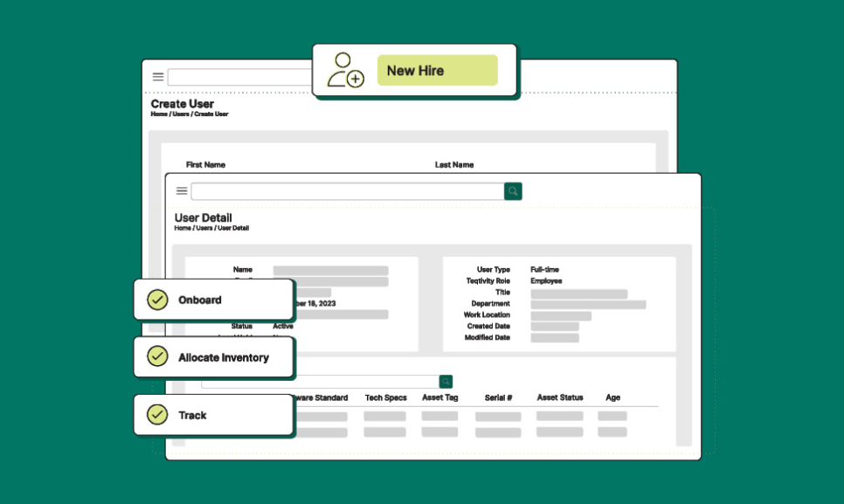Sort by the Asset Status column header
This screenshot has width=844, height=504.
(560, 397)
